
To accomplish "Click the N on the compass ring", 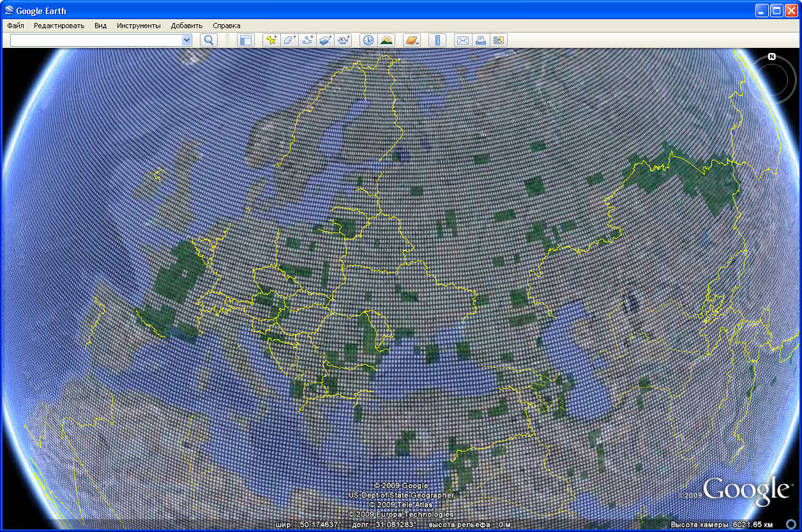I will click(771, 57).
